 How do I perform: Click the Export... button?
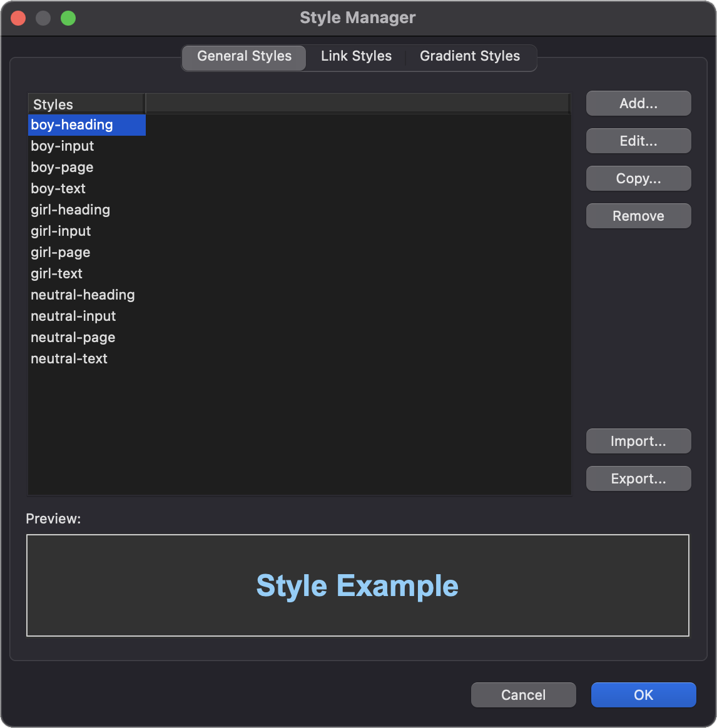[638, 479]
